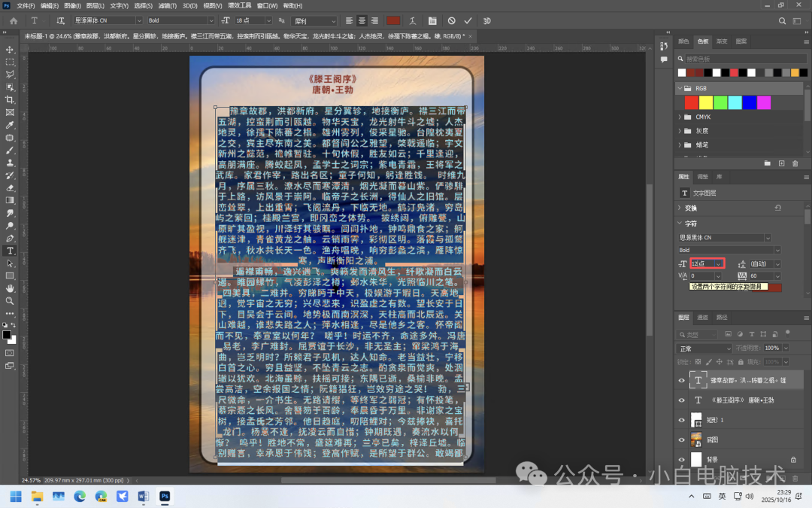Expand the 变换 section in Properties

(680, 208)
